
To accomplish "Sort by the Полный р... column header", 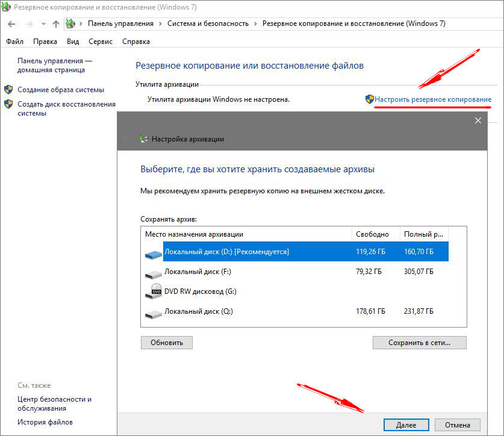I will [424, 234].
